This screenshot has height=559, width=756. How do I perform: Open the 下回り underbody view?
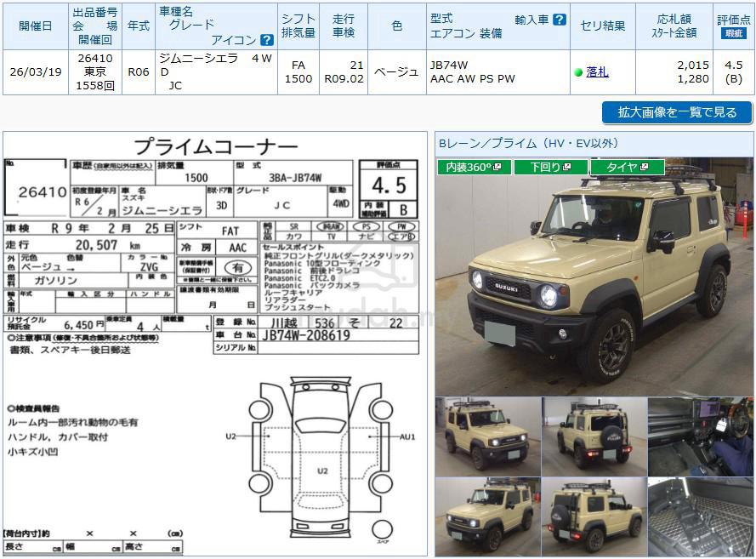[550, 167]
